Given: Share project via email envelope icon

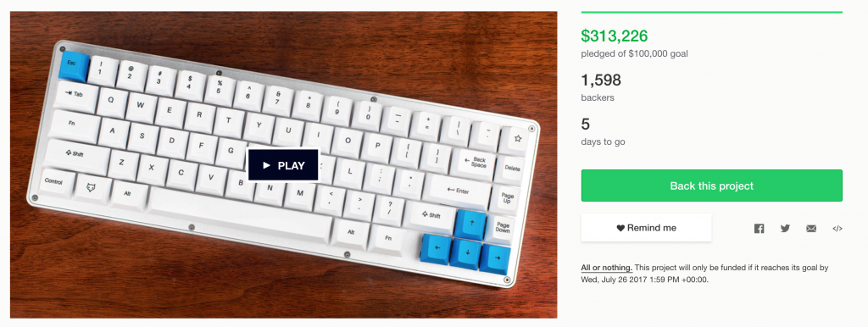Looking at the screenshot, I should tap(811, 229).
